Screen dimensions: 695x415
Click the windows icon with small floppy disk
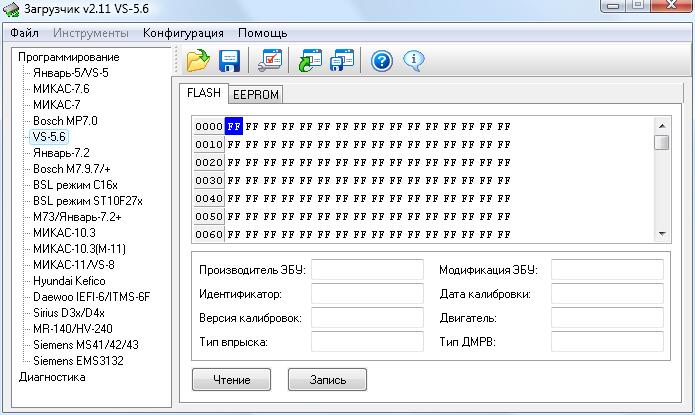pos(342,61)
